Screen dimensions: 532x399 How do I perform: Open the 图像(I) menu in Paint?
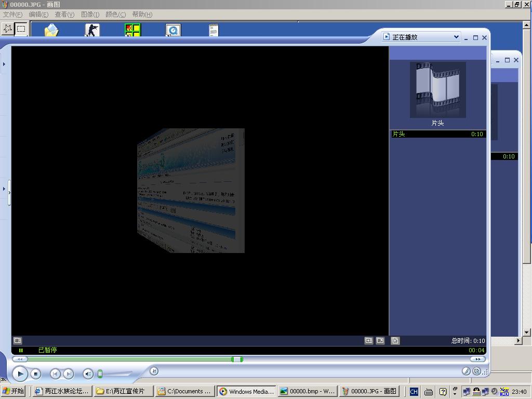pos(90,15)
